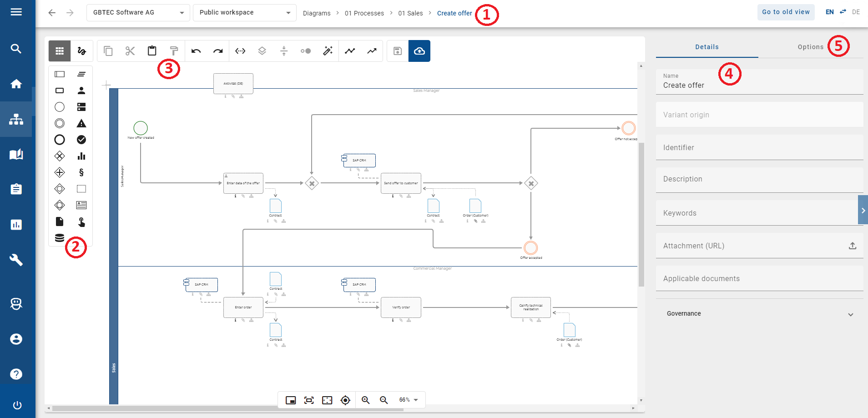Click the blue cloud publish icon
The height and width of the screenshot is (418, 868).
click(419, 51)
